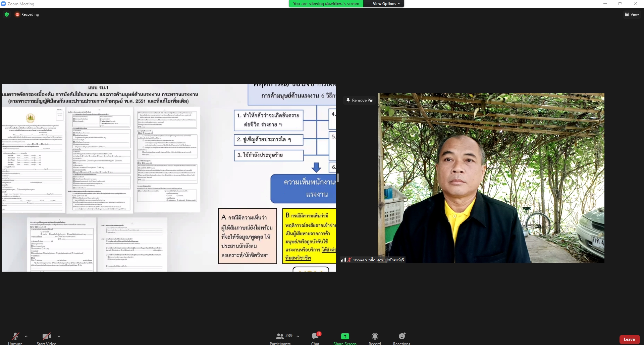Expand video options arrow beside Start Video

point(59,336)
